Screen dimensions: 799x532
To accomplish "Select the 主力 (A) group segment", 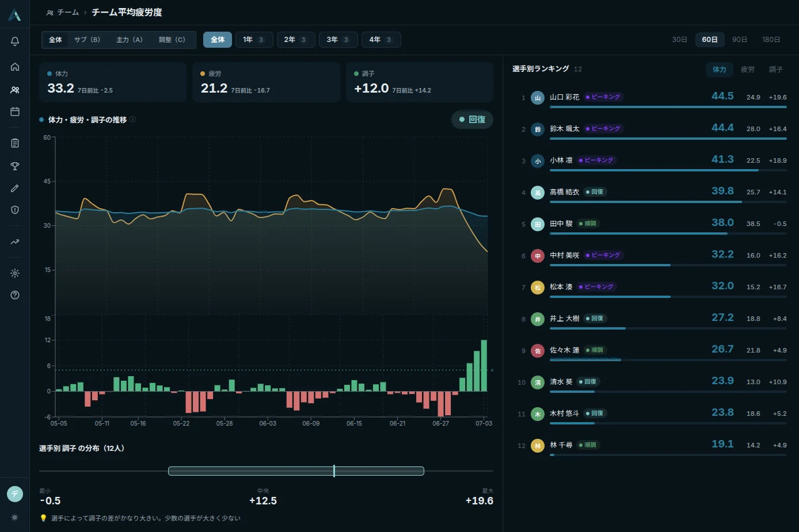I will click(x=130, y=40).
